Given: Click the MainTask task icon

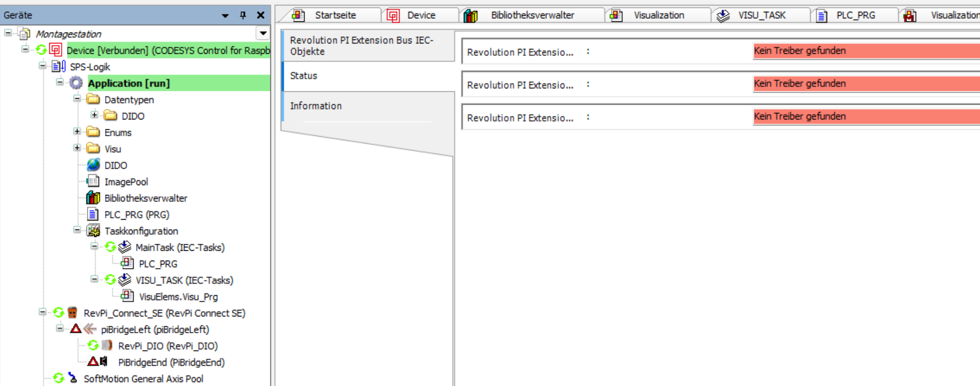Looking at the screenshot, I should pyautogui.click(x=125, y=247).
